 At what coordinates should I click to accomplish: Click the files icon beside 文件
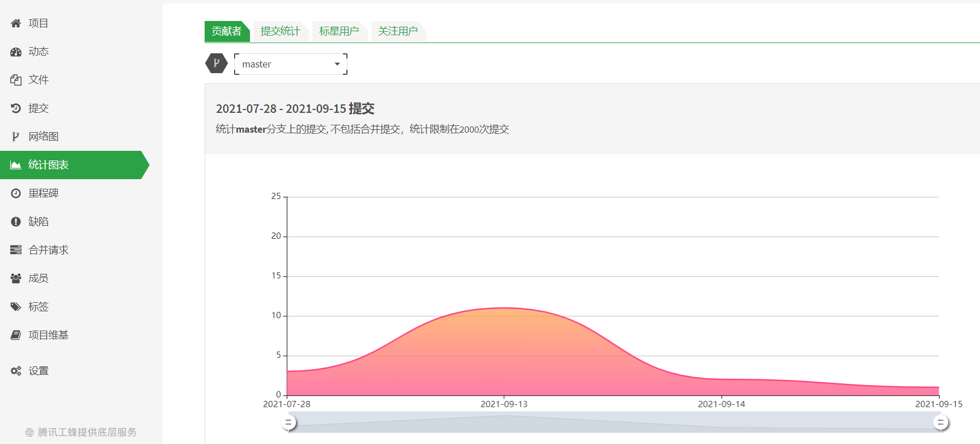[x=16, y=80]
